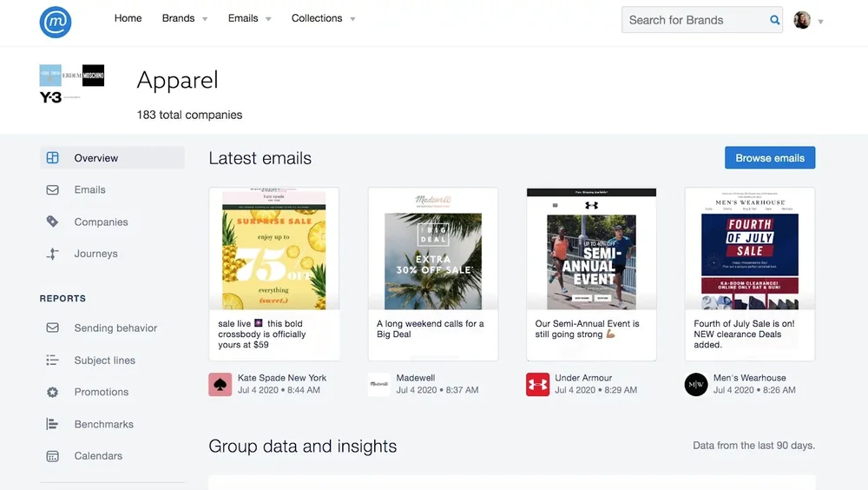Click the Apparel group logo collage

click(x=72, y=84)
